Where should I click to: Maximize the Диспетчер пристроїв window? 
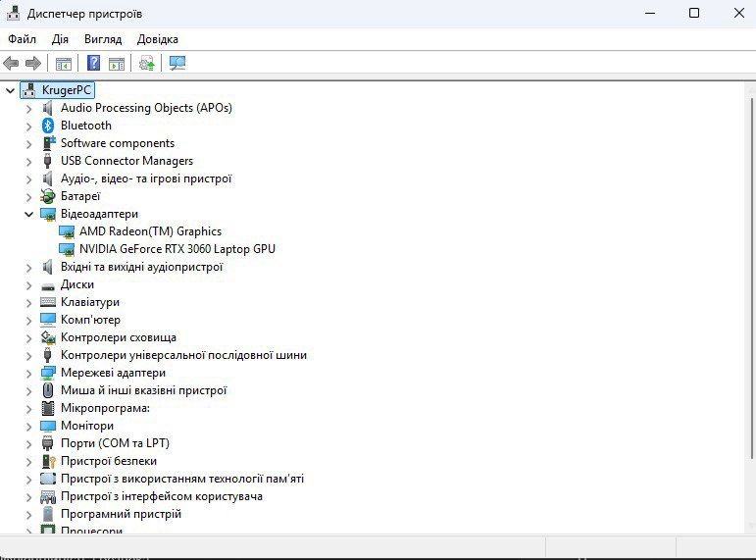click(x=694, y=13)
